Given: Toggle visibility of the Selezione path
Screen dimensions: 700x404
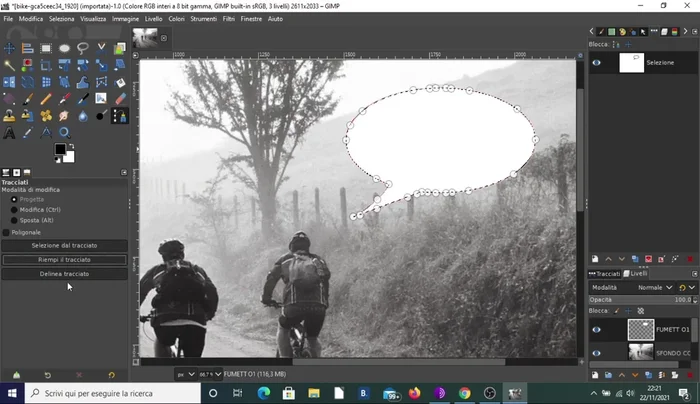Looking at the screenshot, I should click(597, 62).
